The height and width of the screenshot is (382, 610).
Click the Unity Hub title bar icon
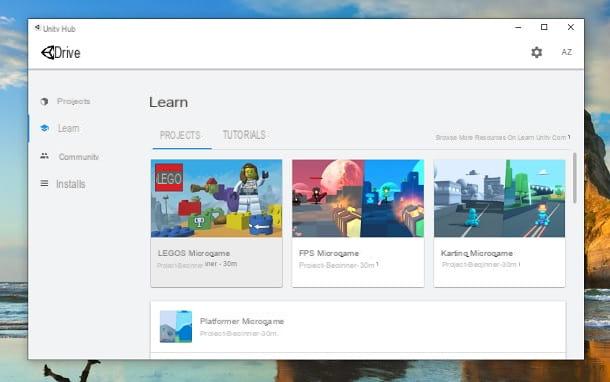coord(37,28)
